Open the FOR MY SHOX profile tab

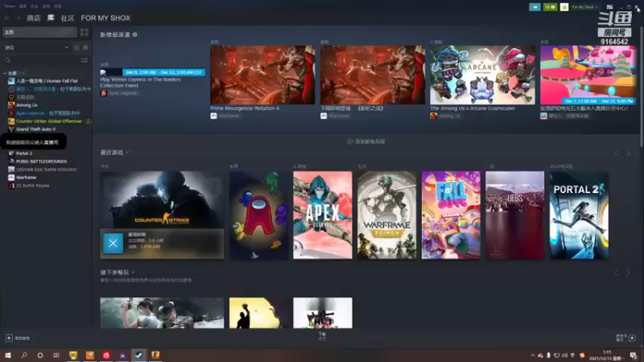(x=105, y=18)
